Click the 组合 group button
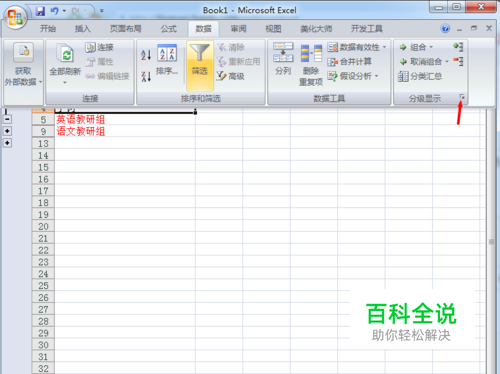Screen dimensions: 500x374 click(x=413, y=47)
